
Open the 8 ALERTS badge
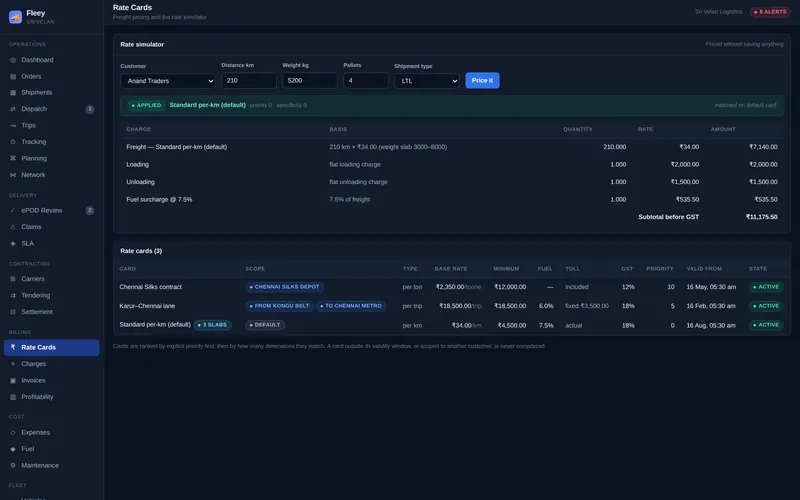pyautogui.click(x=770, y=12)
